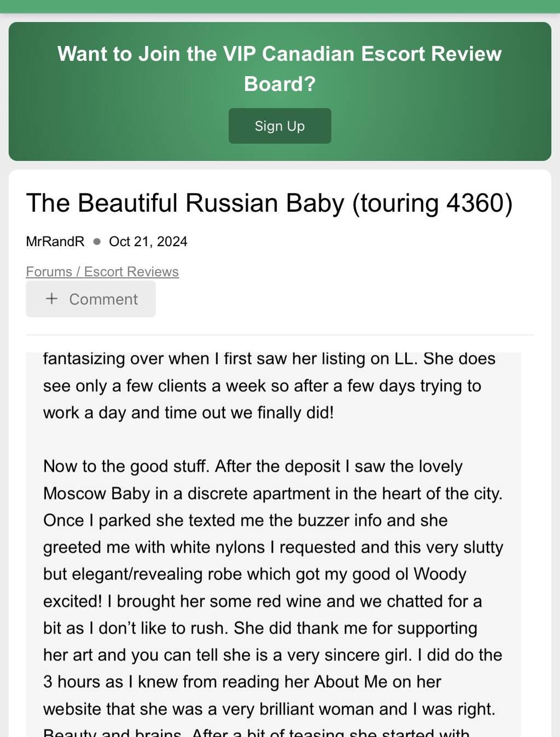
Task: Click the plus icon beside Comment
Action: click(52, 298)
